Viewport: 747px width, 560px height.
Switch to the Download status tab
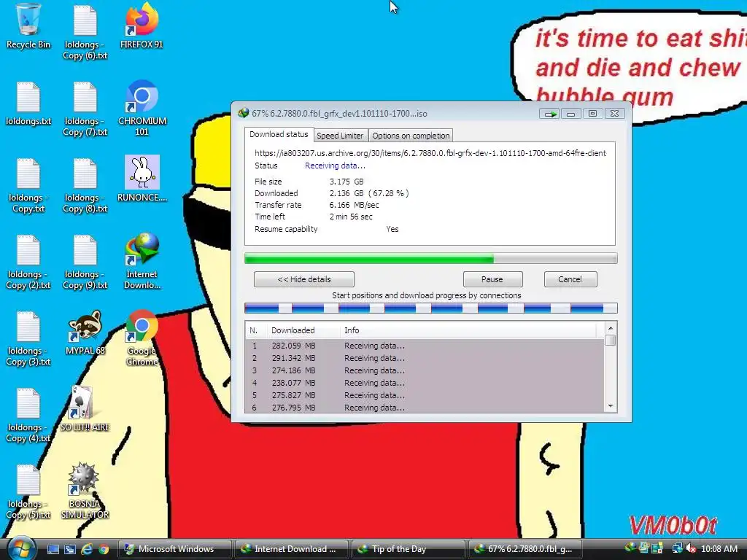click(x=279, y=134)
